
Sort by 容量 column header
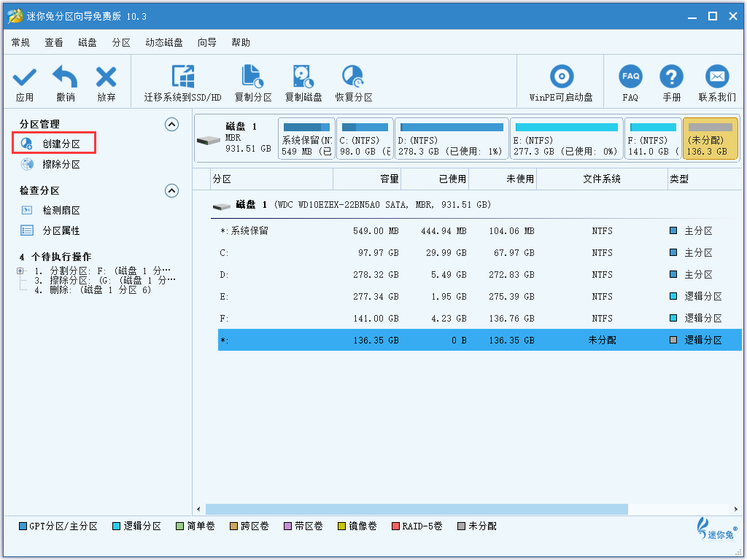click(x=367, y=179)
